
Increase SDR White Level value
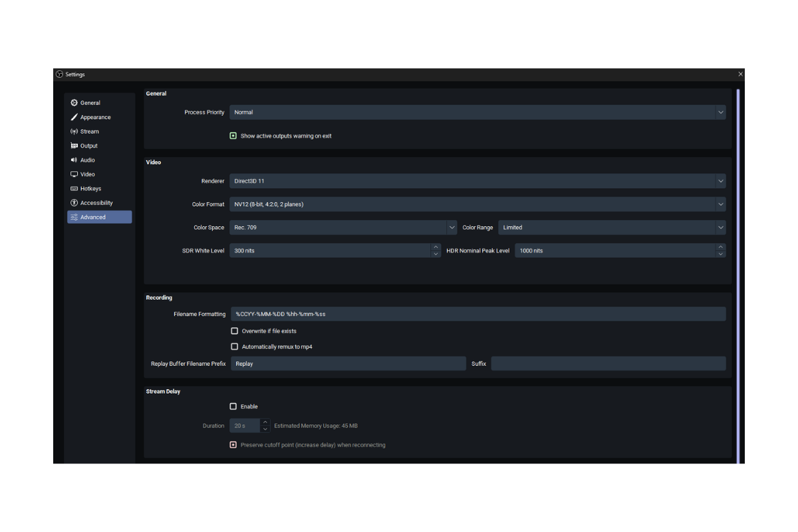pyautogui.click(x=436, y=247)
